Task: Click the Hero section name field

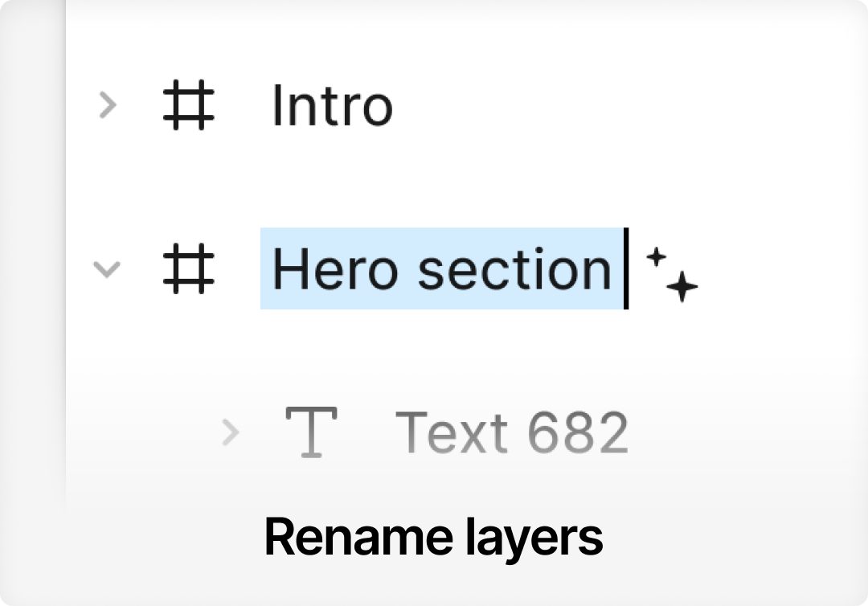Action: pyautogui.click(x=442, y=268)
